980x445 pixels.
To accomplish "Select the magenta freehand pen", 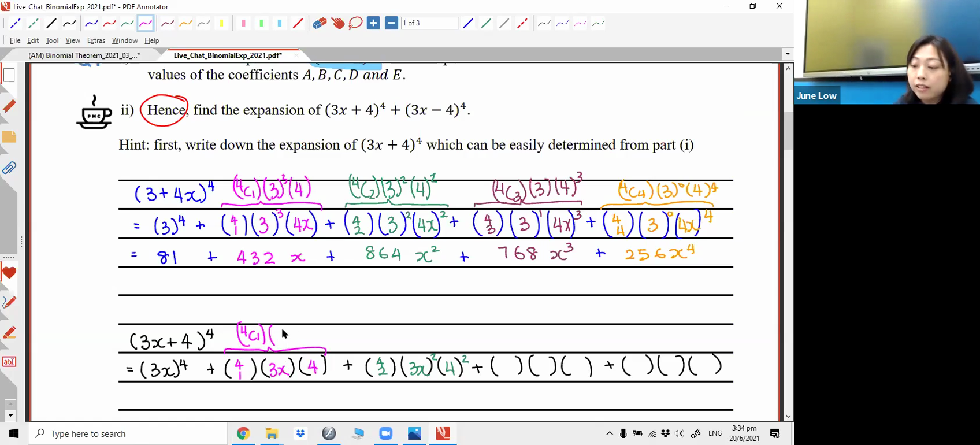I will tap(145, 24).
